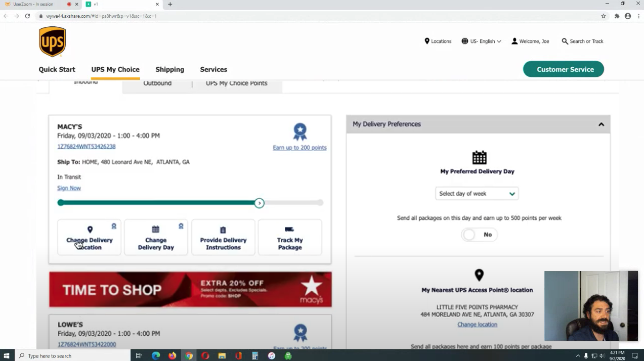Close the v1 browser tab
The width and height of the screenshot is (644, 361).
(x=157, y=4)
